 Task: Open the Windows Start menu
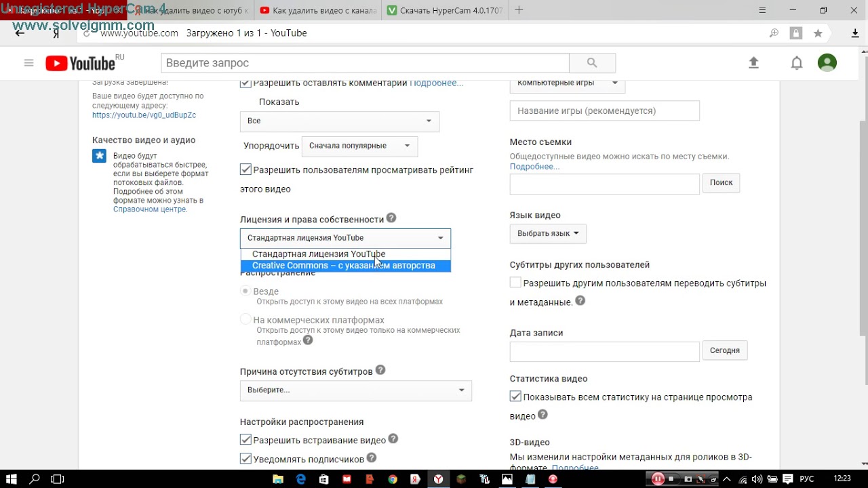point(12,479)
